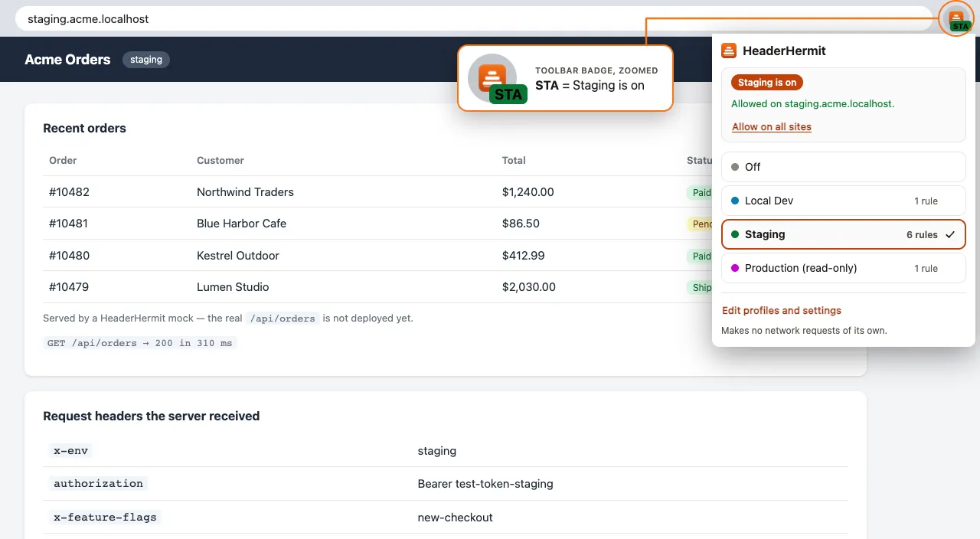This screenshot has width=980, height=539.
Task: Click order #10482 cell
Action: [x=69, y=192]
